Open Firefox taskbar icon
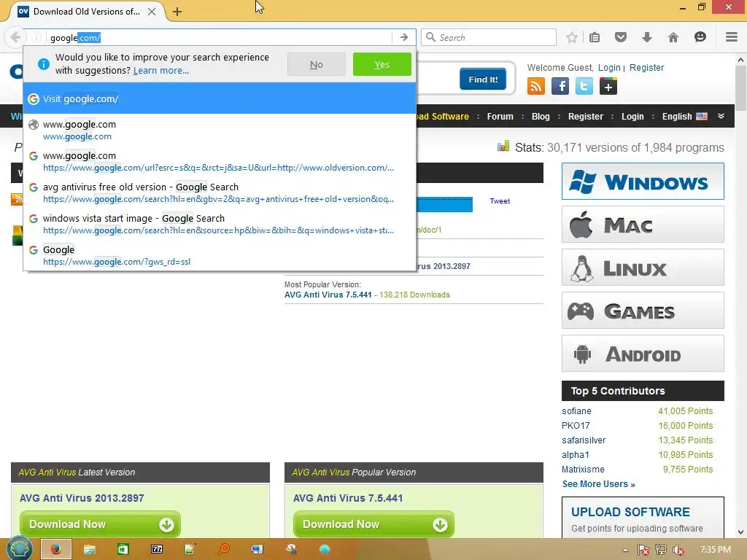The width and height of the screenshot is (747, 560). pyautogui.click(x=56, y=549)
